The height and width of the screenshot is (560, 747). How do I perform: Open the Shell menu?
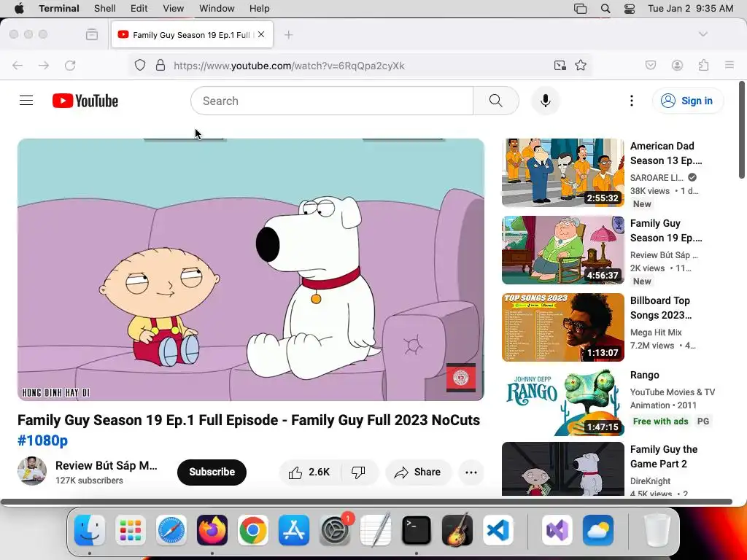click(105, 8)
